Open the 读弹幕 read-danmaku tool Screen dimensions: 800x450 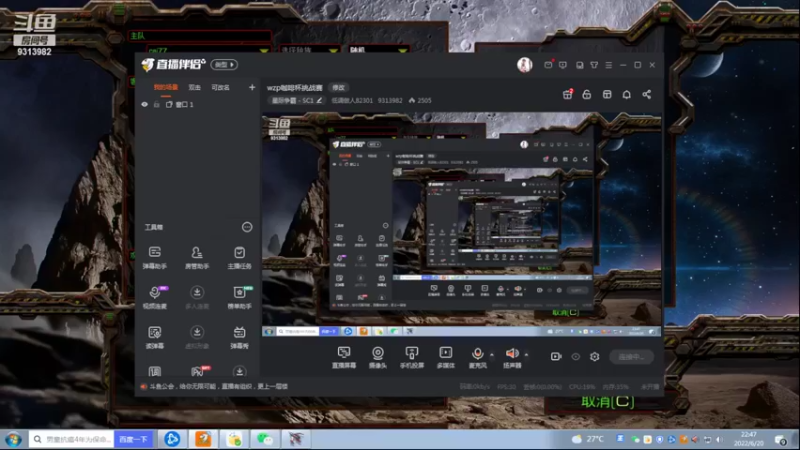155,337
